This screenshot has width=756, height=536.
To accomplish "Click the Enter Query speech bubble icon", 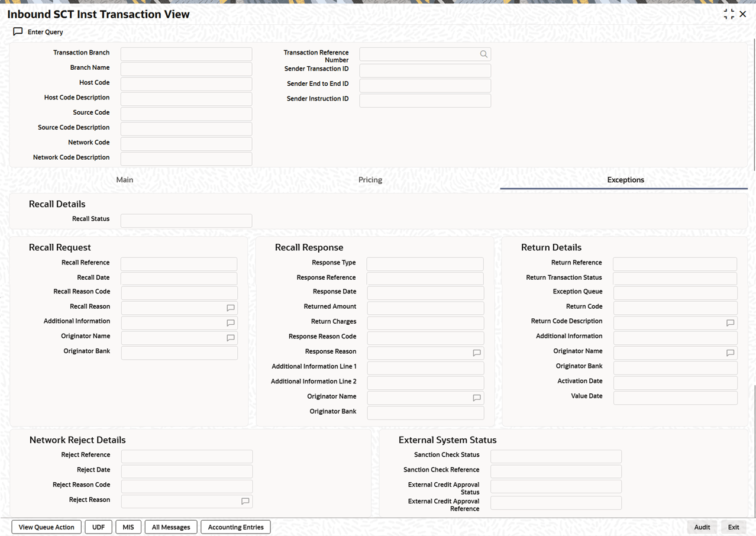I will point(18,31).
